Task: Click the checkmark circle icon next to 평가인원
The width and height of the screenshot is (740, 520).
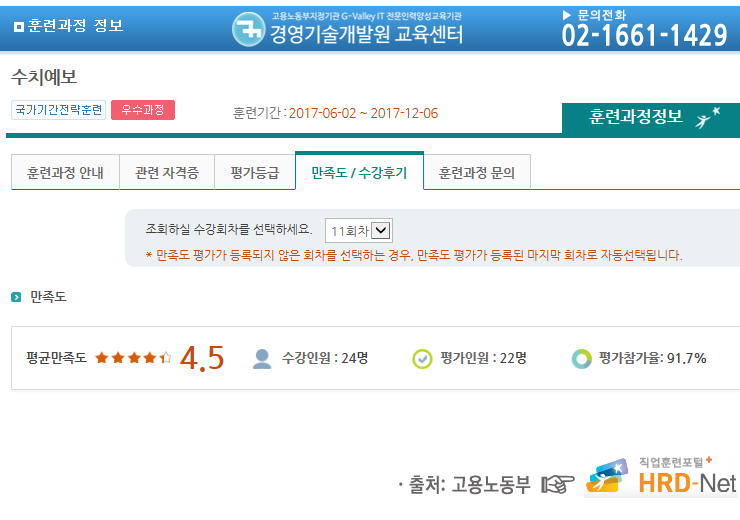Action: (x=422, y=358)
